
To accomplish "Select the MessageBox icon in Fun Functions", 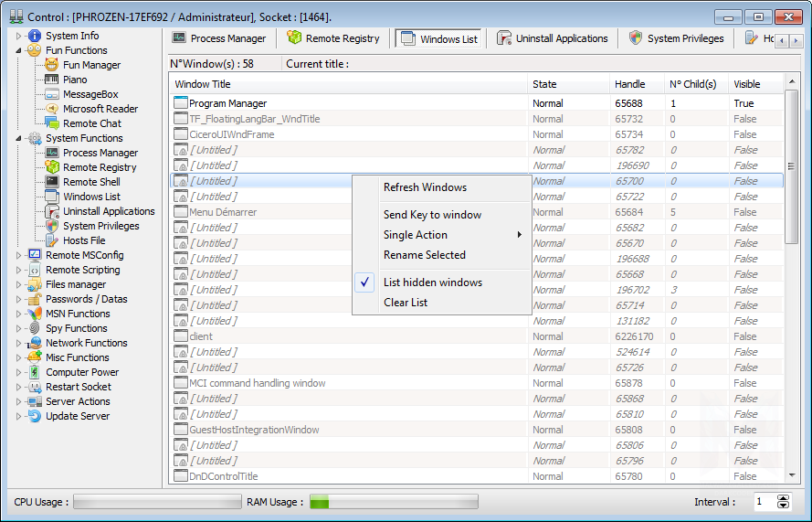I will (x=52, y=94).
